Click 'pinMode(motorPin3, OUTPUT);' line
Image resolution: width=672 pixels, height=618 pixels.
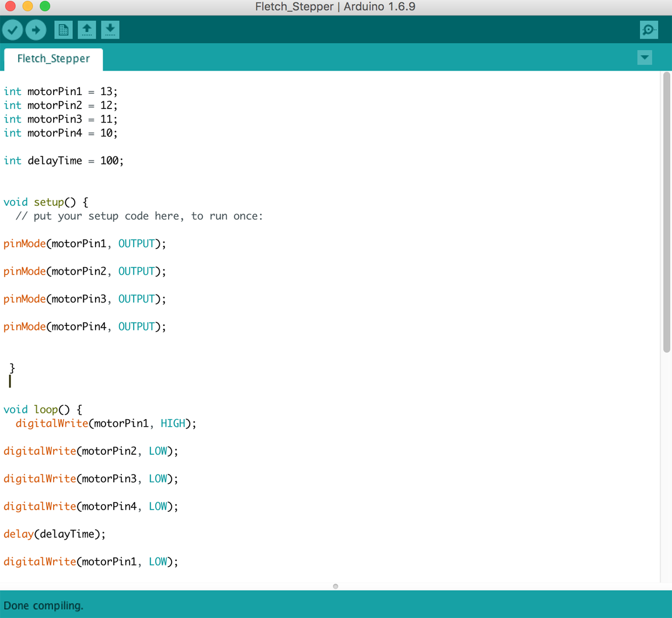click(x=85, y=299)
